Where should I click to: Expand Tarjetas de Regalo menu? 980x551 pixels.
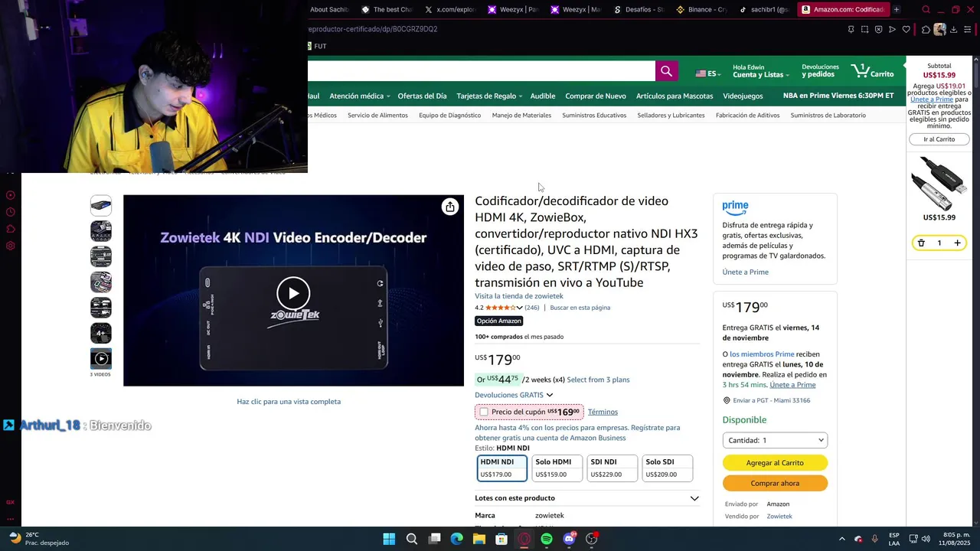(x=489, y=96)
